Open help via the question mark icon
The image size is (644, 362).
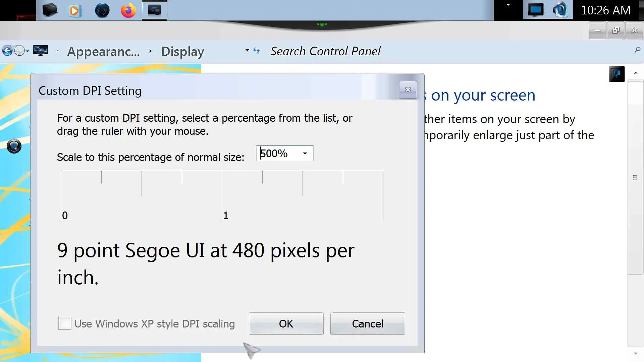coord(616,74)
